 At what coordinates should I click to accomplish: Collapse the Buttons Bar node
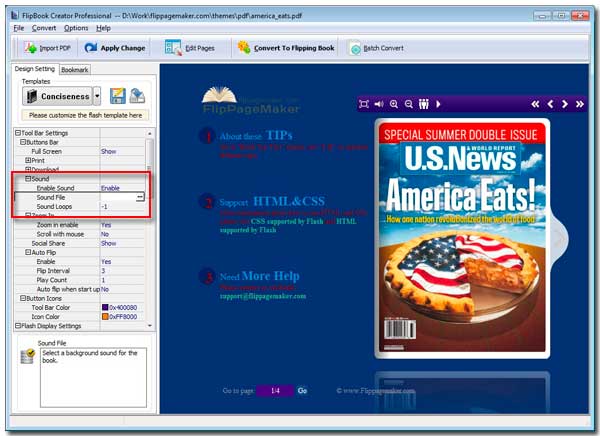pyautogui.click(x=23, y=142)
